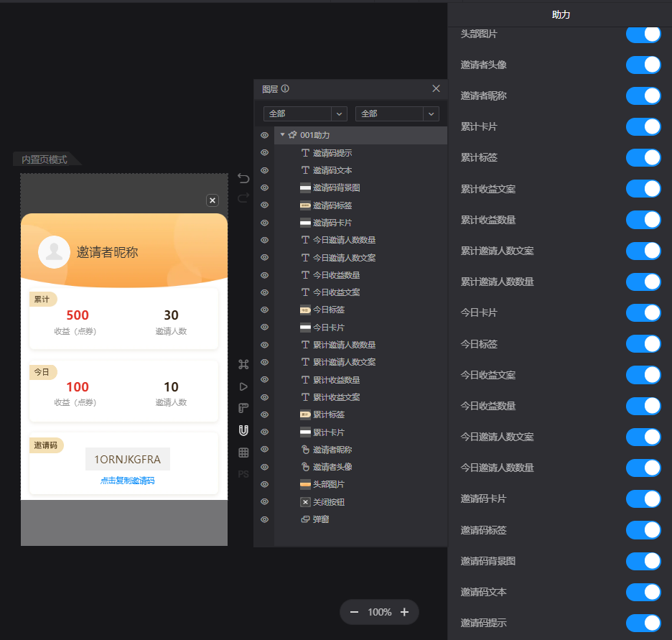Click the 001助力 component icon
Screen dimensions: 672x640
(x=293, y=135)
